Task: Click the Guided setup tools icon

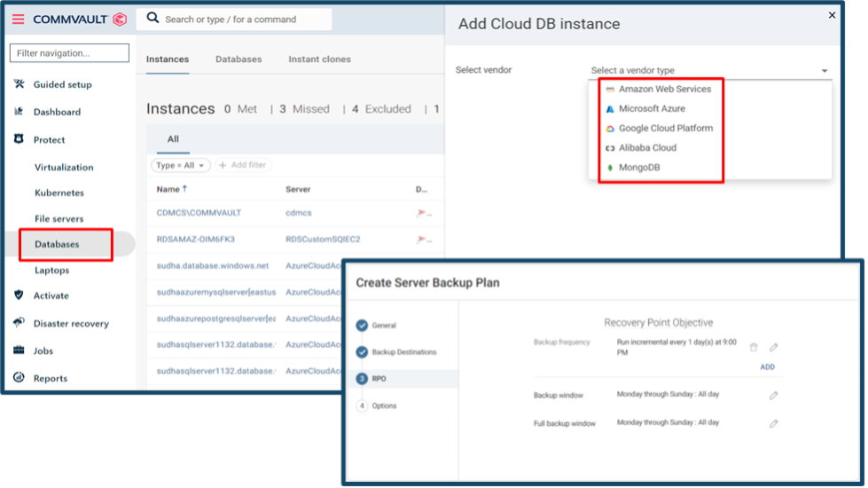Action: pyautogui.click(x=20, y=84)
